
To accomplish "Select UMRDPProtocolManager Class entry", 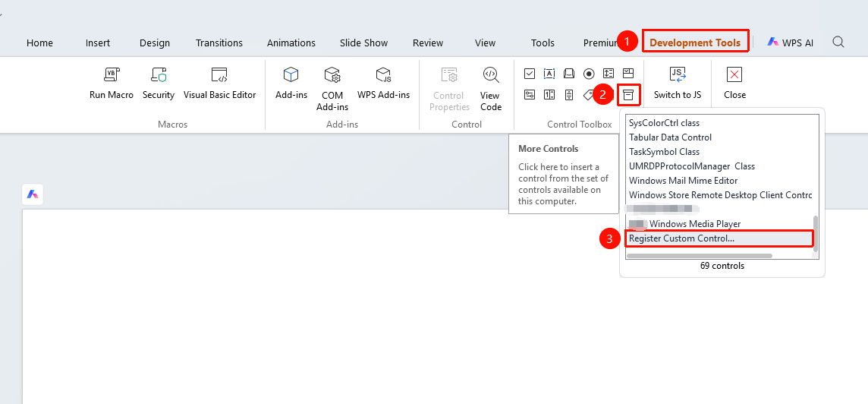I will click(x=719, y=166).
